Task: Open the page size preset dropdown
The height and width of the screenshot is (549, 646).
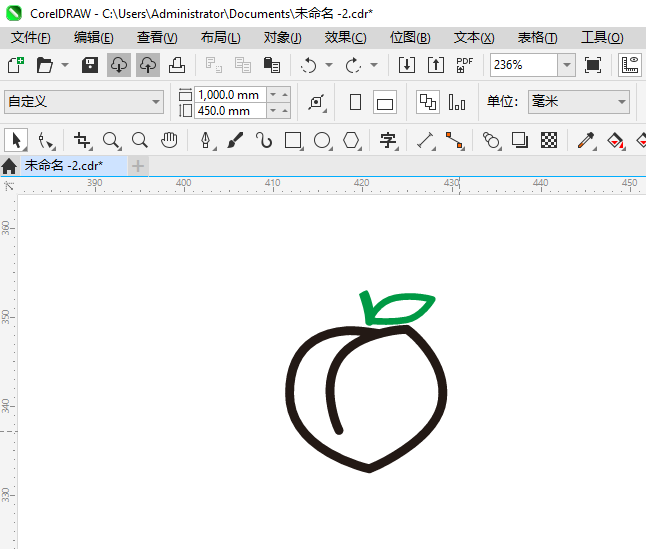Action: pyautogui.click(x=84, y=102)
